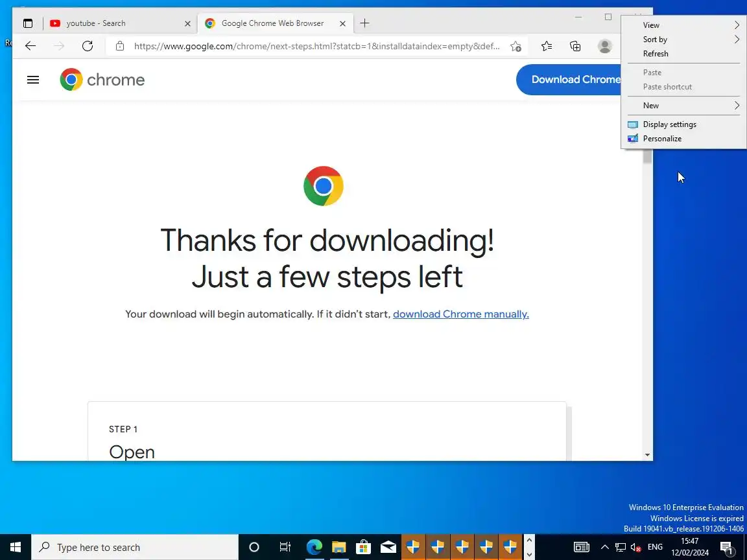Open Microsoft Edge from the taskbar
Image resolution: width=747 pixels, height=560 pixels.
point(314,547)
